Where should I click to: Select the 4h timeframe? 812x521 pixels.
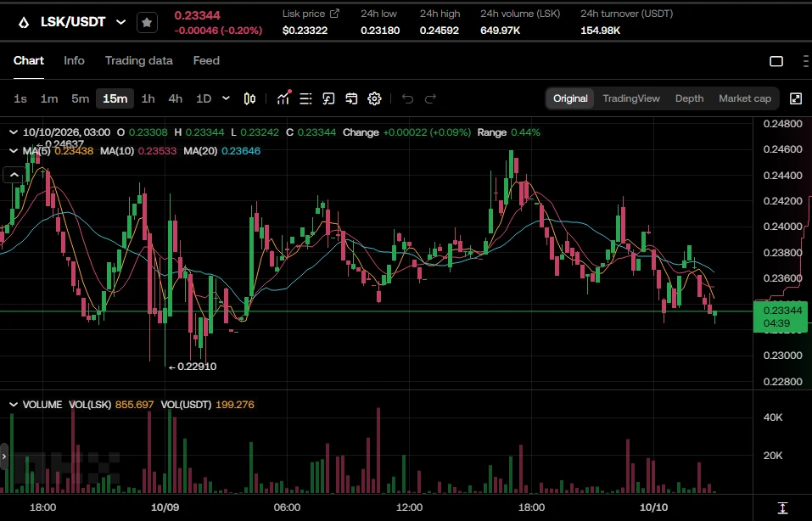tap(176, 98)
